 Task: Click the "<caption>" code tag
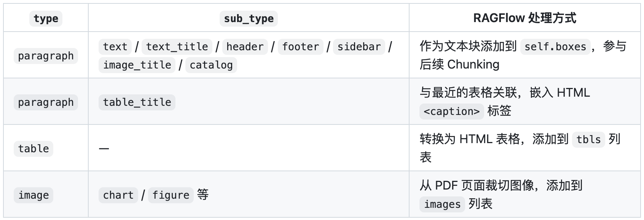pos(452,112)
